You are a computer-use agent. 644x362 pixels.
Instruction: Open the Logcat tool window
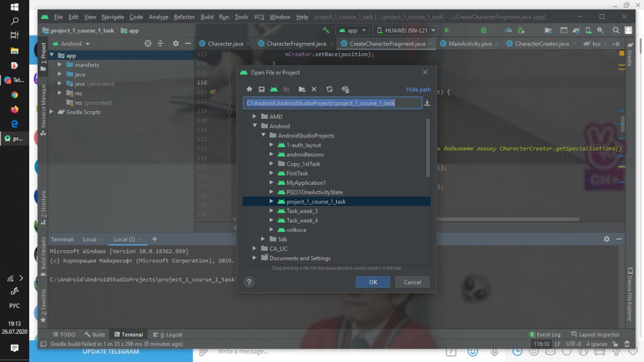[x=168, y=334]
